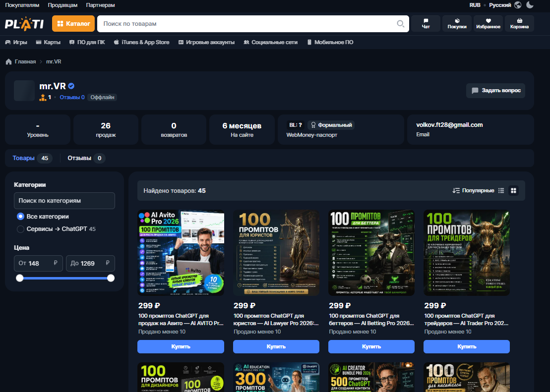550x392 pixels.
Task: Open the Отзывы 0 link under seller name
Action: pyautogui.click(x=72, y=98)
